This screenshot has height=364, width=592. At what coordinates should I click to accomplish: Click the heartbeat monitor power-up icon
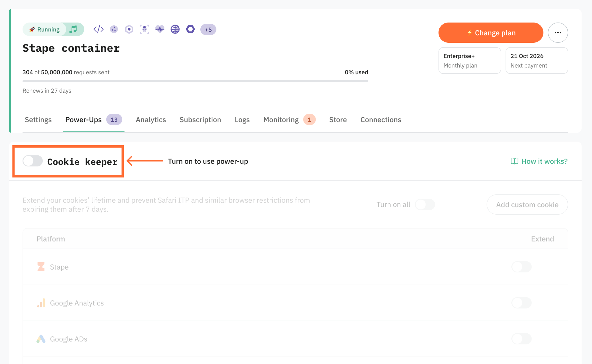pyautogui.click(x=160, y=29)
